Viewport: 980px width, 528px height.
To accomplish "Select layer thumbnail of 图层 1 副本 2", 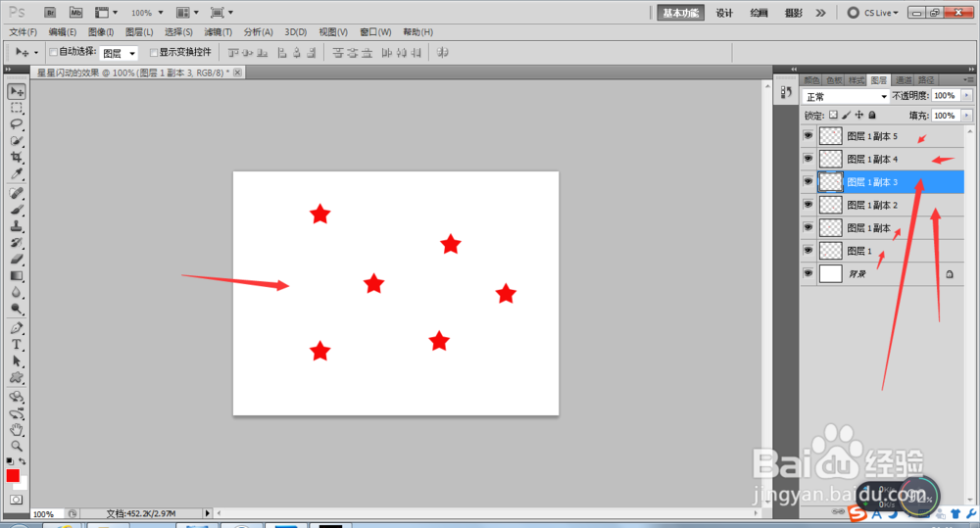I will click(831, 205).
